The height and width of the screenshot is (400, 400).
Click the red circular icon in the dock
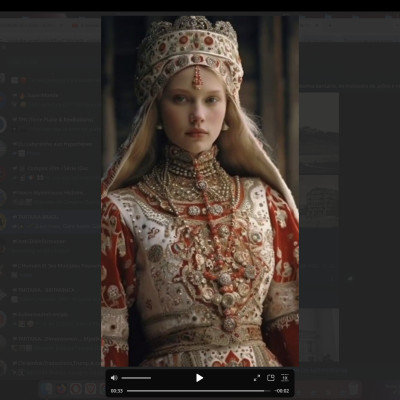pyautogui.click(x=76, y=389)
